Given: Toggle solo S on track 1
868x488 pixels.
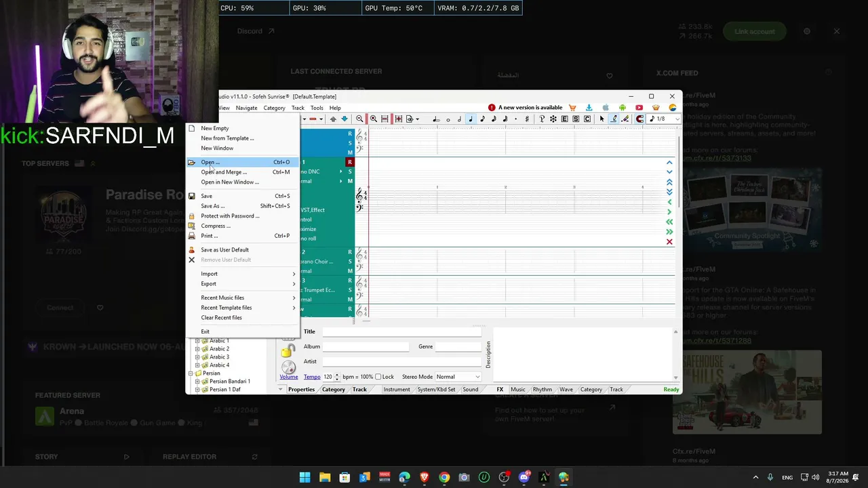Looking at the screenshot, I should coord(350,171).
